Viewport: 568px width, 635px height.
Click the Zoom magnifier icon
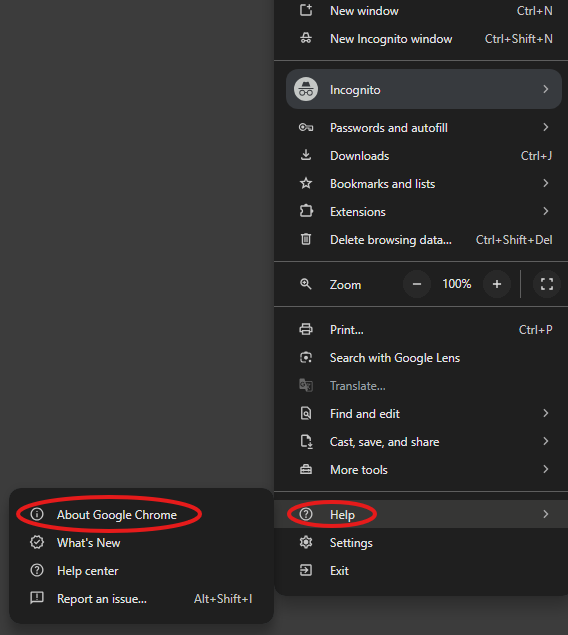(306, 284)
